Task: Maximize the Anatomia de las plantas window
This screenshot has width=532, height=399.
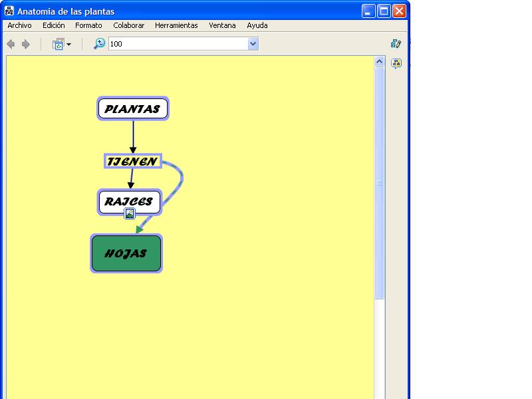Action: point(384,11)
